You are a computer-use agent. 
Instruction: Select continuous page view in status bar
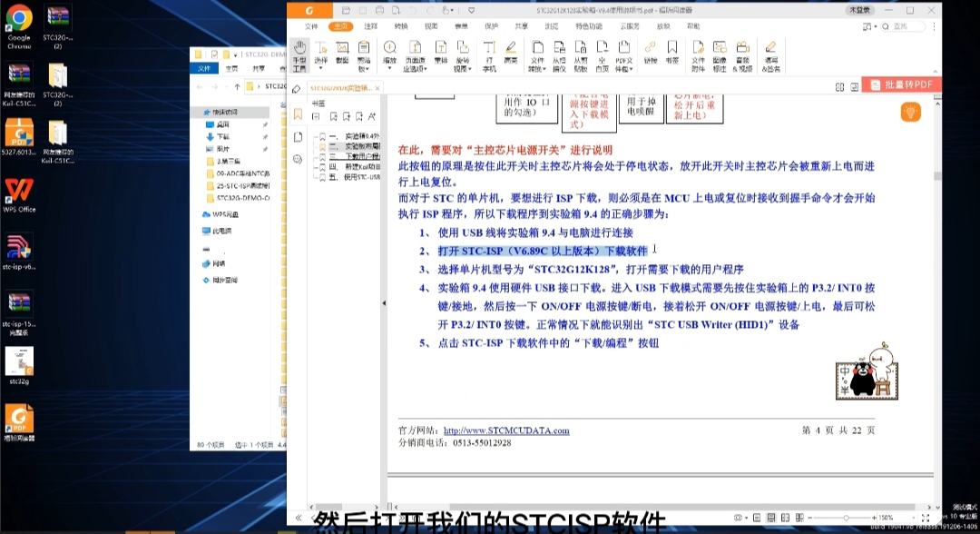point(771,518)
